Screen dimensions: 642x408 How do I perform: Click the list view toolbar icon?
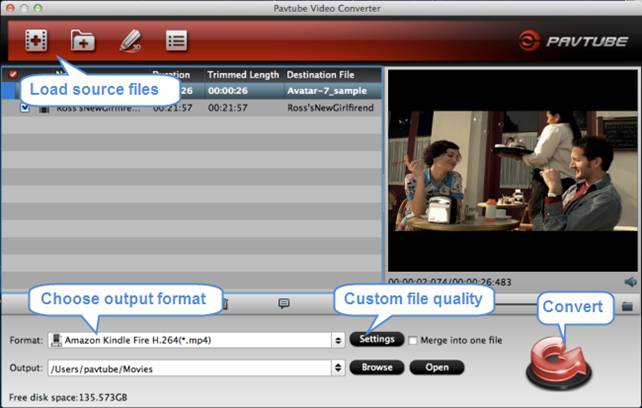click(176, 41)
